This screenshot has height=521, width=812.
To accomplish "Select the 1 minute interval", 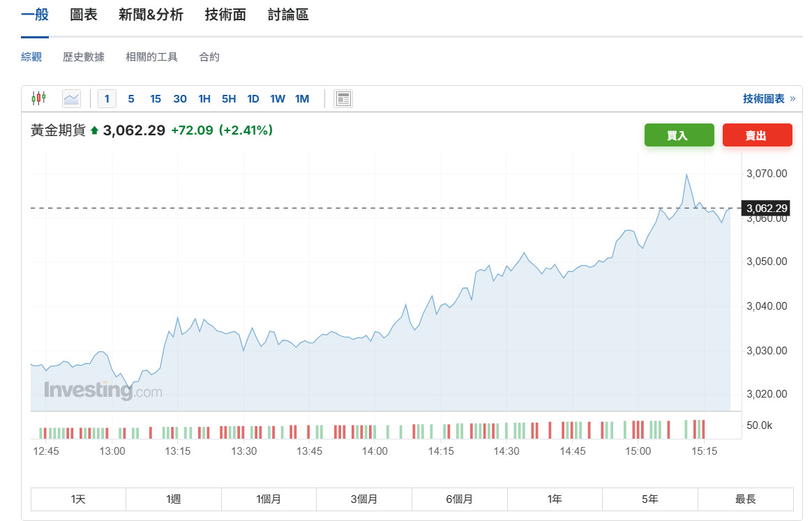I will 107,98.
